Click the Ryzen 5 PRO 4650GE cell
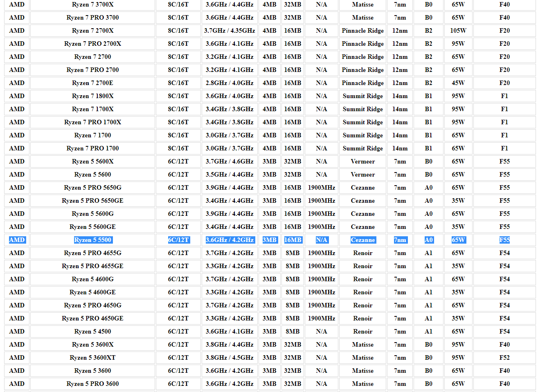Screen dimensions: 538x392 pyautogui.click(x=93, y=318)
